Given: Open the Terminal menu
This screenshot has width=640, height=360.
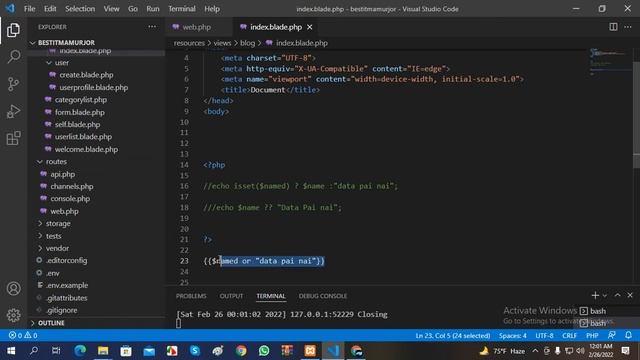Looking at the screenshot, I should [x=182, y=9].
